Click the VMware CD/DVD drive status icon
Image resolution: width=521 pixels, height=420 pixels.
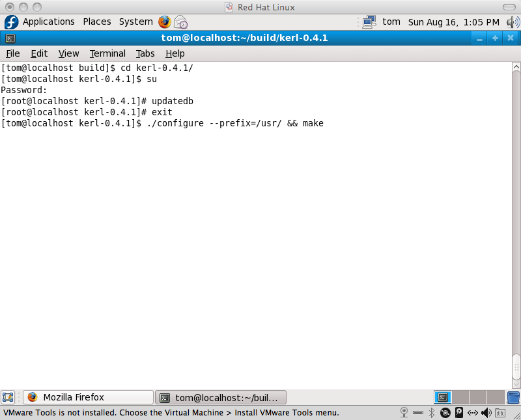445,413
